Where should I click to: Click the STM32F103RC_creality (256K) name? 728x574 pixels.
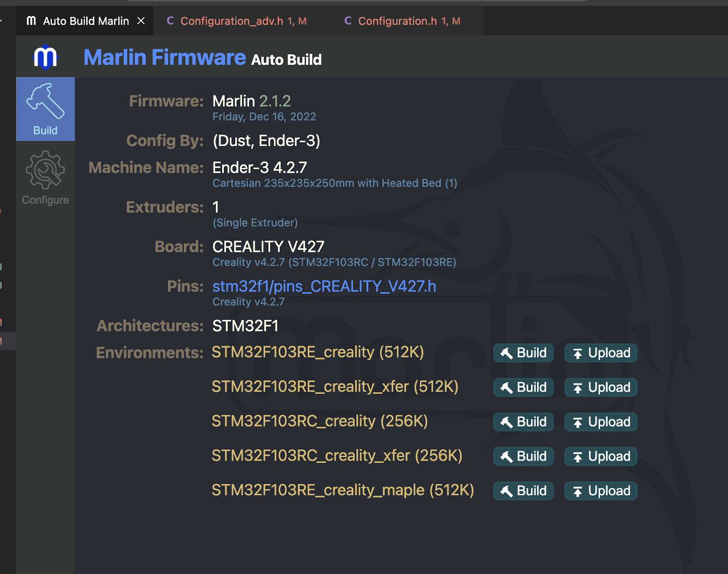tap(319, 421)
